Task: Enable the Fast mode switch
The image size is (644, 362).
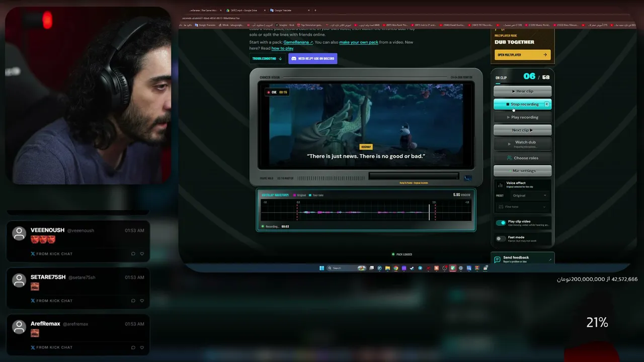Action: [501, 239]
